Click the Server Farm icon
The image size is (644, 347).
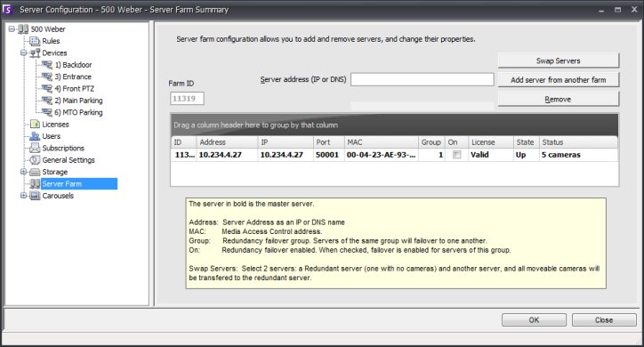click(35, 183)
